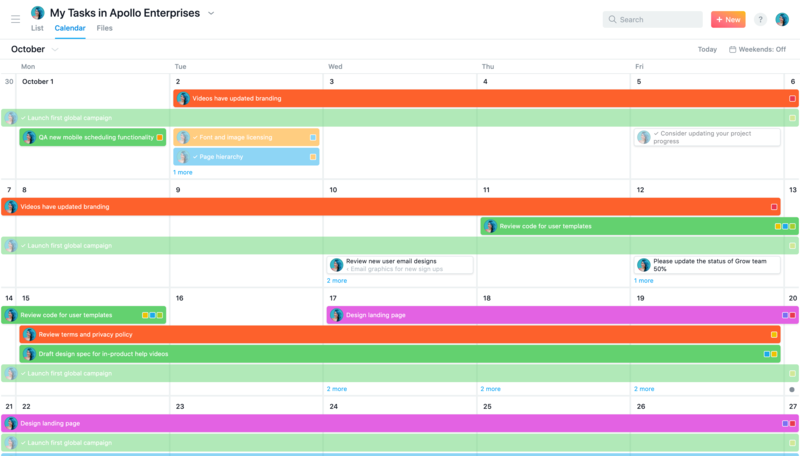Jump to Today in the calendar
Viewport: 800px width, 456px height.
coord(707,49)
